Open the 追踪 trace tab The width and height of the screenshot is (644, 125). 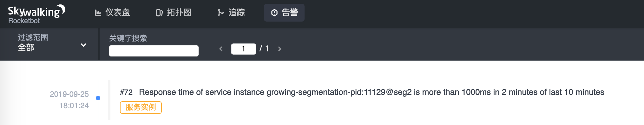(232, 13)
